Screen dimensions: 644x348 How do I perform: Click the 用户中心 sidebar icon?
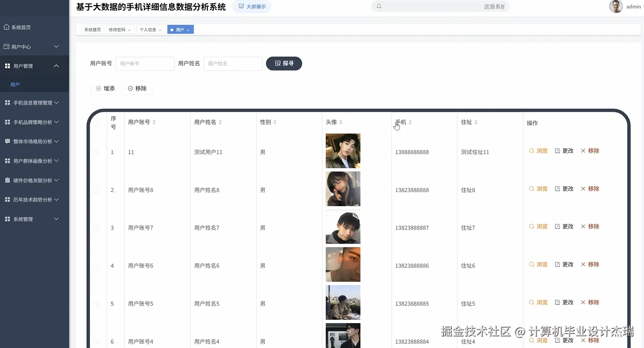(x=7, y=46)
